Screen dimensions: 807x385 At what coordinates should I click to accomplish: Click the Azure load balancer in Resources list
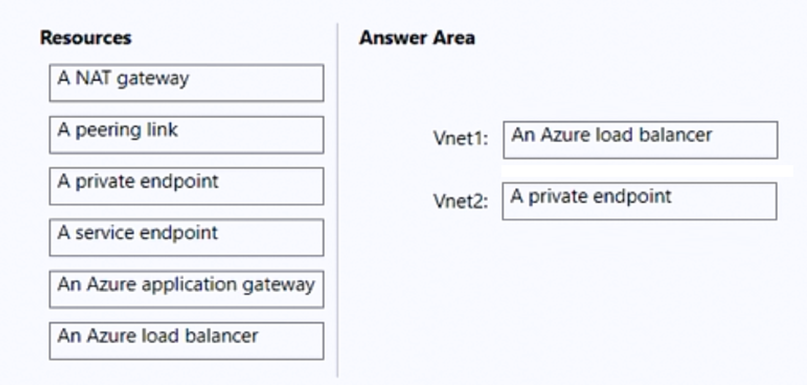(186, 341)
